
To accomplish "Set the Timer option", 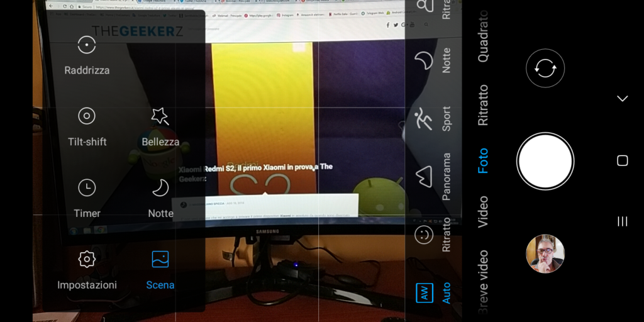I will pyautogui.click(x=87, y=198).
